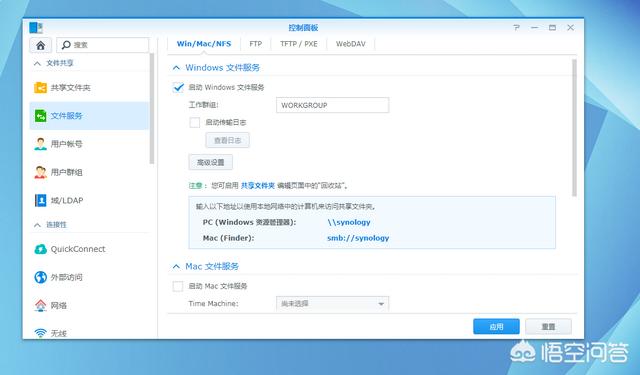Focus the sidebar search field
Screen dimensions: 640x375
point(102,45)
